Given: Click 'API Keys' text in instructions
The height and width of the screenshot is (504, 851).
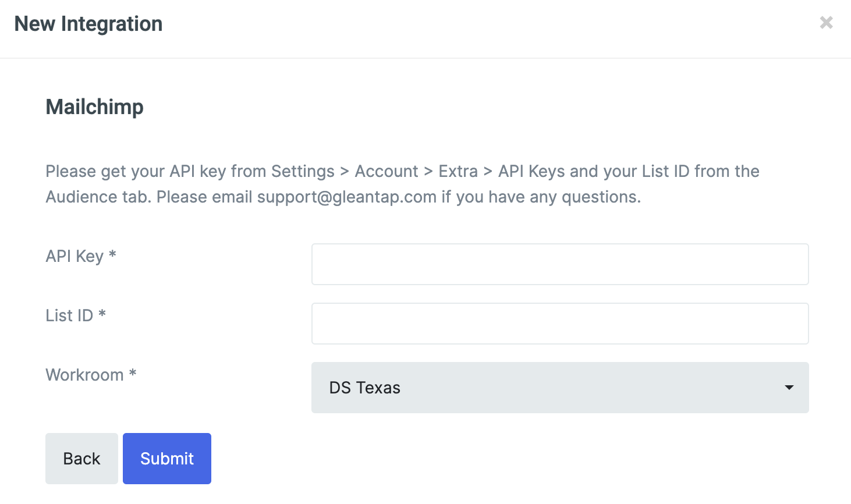Looking at the screenshot, I should click(531, 171).
